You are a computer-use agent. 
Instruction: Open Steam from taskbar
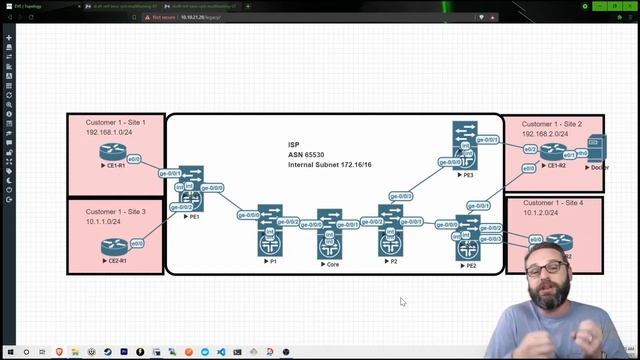[x=108, y=352]
